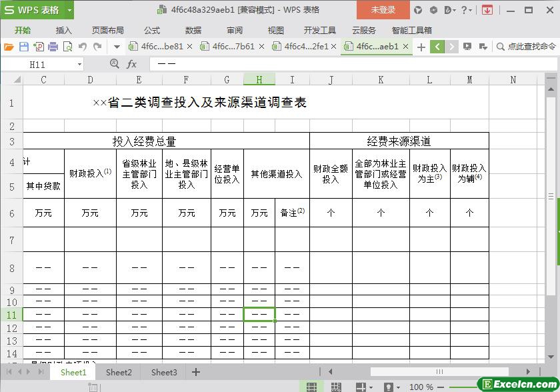This screenshot has width=560, height=392.
Task: Switch to normal view in status bar
Action: point(311,387)
